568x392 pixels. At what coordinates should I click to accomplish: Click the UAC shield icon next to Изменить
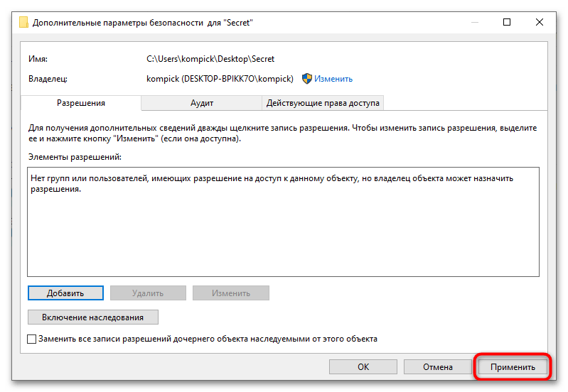pos(307,79)
